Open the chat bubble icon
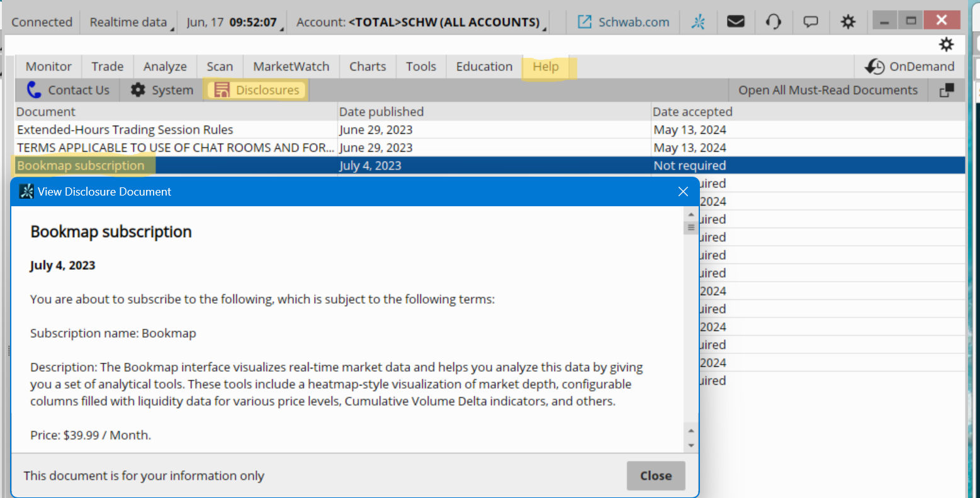980x498 pixels. point(811,22)
